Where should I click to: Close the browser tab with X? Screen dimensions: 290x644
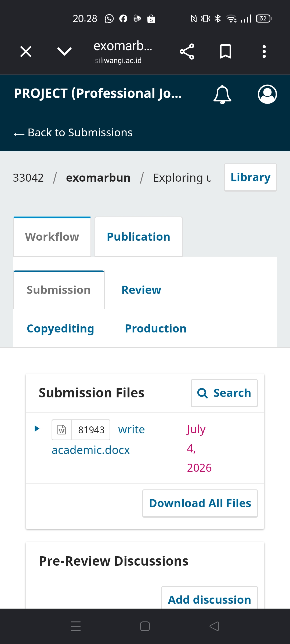[26, 52]
